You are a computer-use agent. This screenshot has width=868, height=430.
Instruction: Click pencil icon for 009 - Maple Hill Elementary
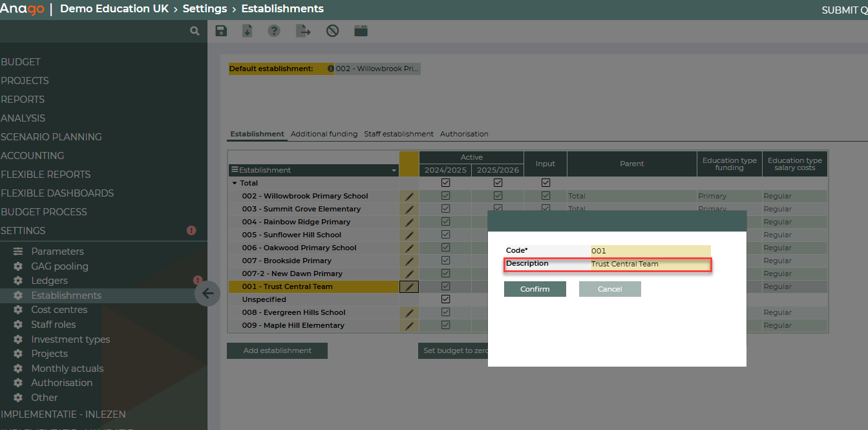click(x=409, y=326)
